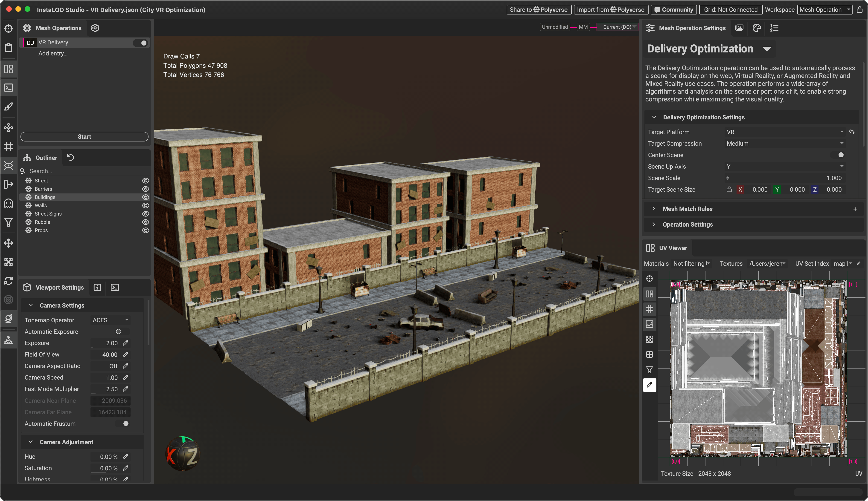Viewport: 868px width, 501px height.
Task: Click the Outliner refresh icon
Action: pos(70,158)
